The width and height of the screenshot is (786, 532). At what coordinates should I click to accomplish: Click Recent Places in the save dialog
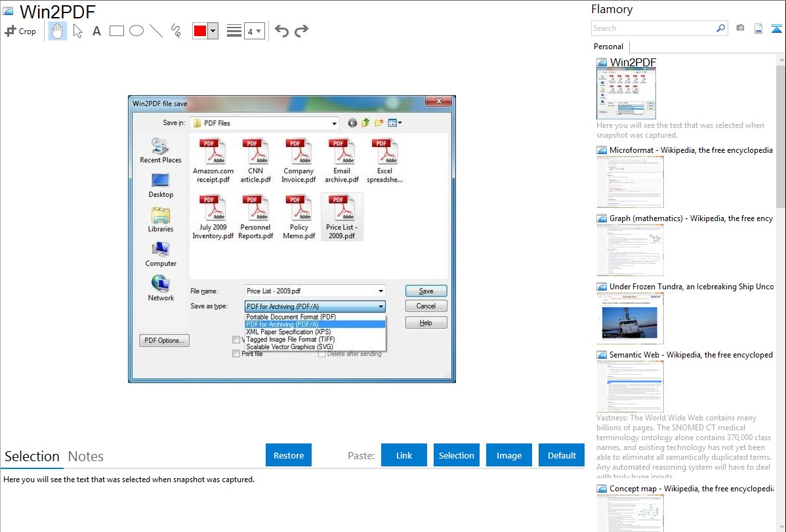(160, 150)
